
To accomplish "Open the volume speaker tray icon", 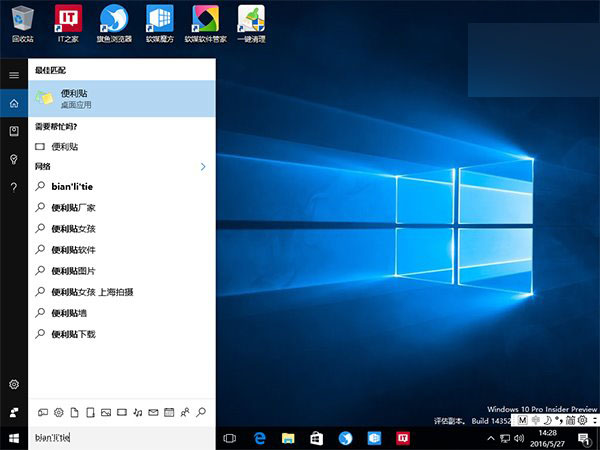I will (x=519, y=439).
